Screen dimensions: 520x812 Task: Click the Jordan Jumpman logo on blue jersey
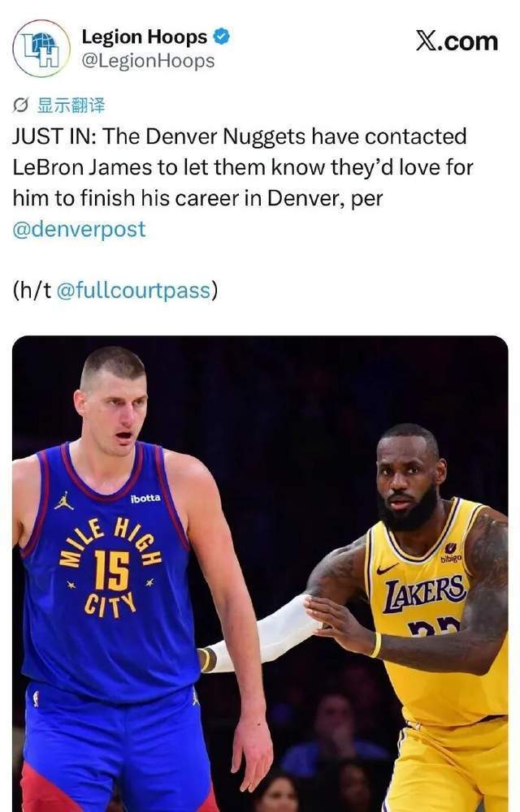tap(63, 501)
